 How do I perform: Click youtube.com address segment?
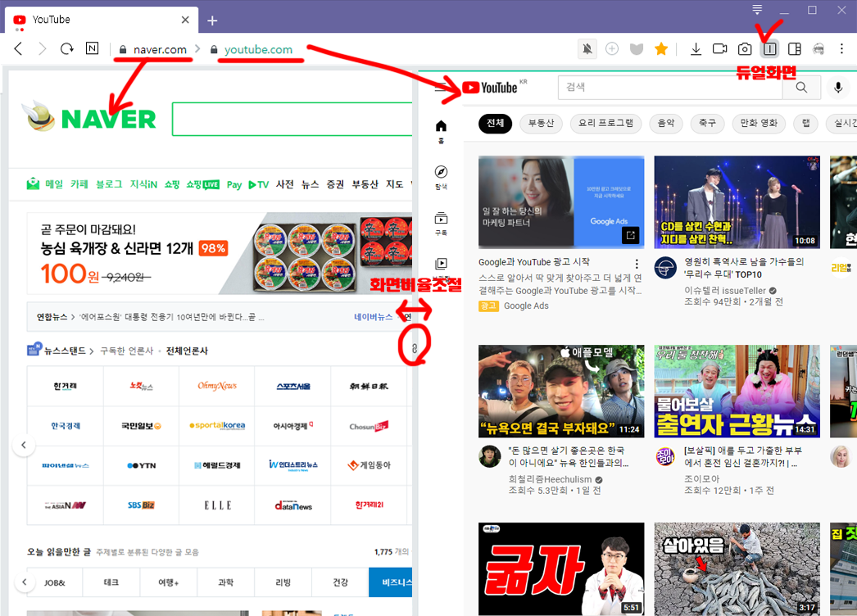coord(258,49)
